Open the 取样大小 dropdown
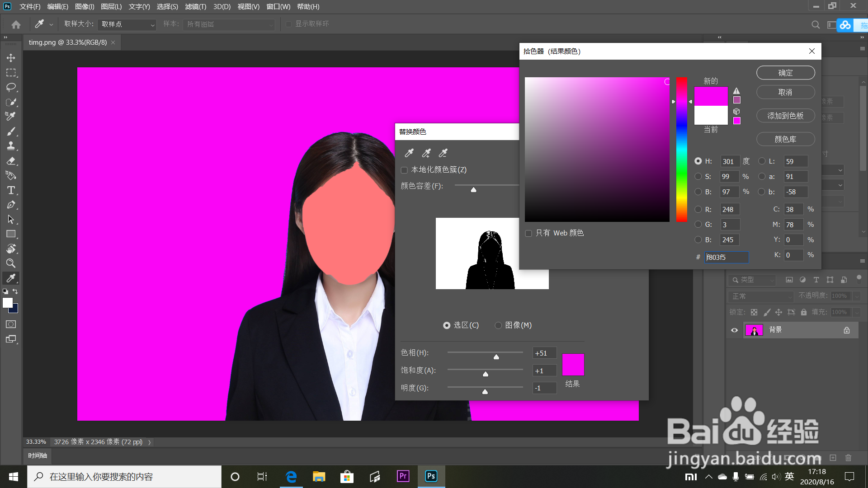This screenshot has height=488, width=868. [127, 24]
